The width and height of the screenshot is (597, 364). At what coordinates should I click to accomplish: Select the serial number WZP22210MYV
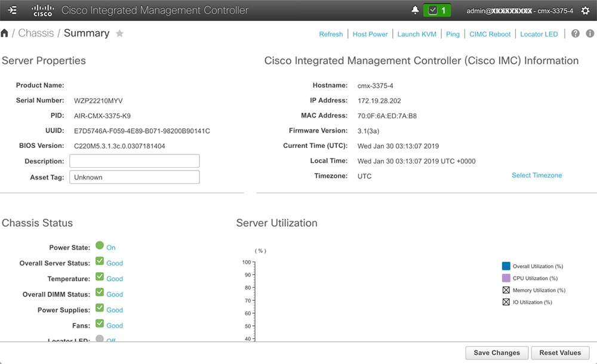(99, 101)
